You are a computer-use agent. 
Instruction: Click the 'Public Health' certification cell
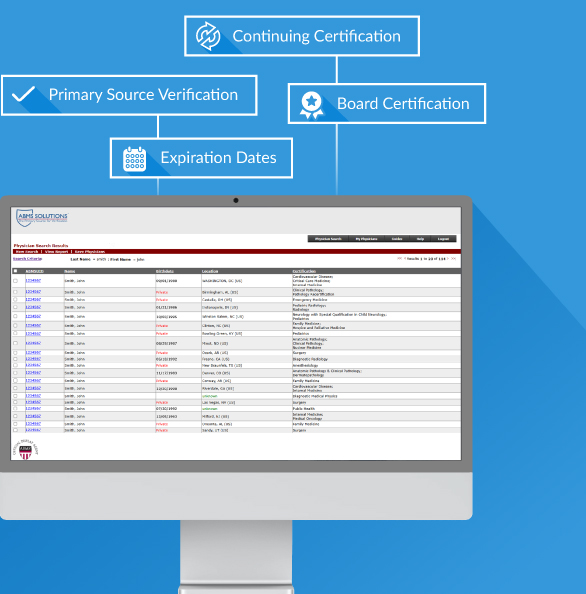coord(303,409)
